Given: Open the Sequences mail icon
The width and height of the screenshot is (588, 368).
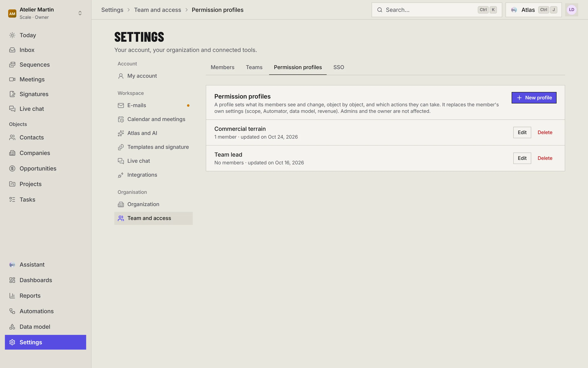Looking at the screenshot, I should pyautogui.click(x=12, y=64).
